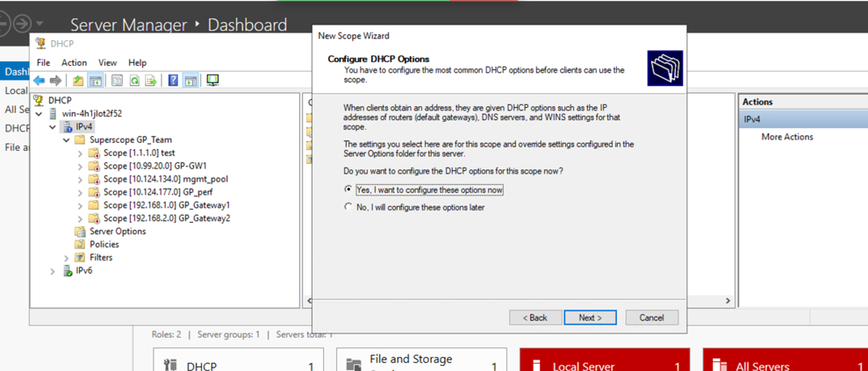
Task: Select the win-4h1jlot2f52 server label
Action: pos(92,113)
